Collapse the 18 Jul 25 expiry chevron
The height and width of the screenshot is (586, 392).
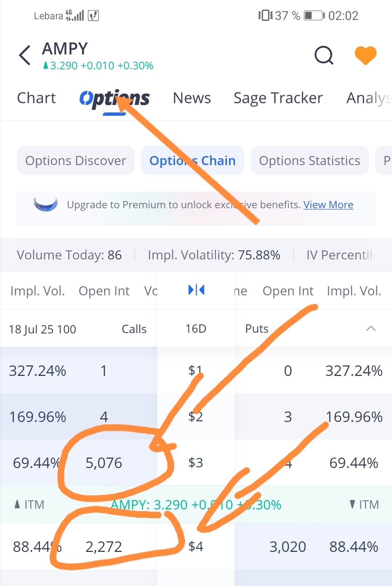tap(371, 329)
